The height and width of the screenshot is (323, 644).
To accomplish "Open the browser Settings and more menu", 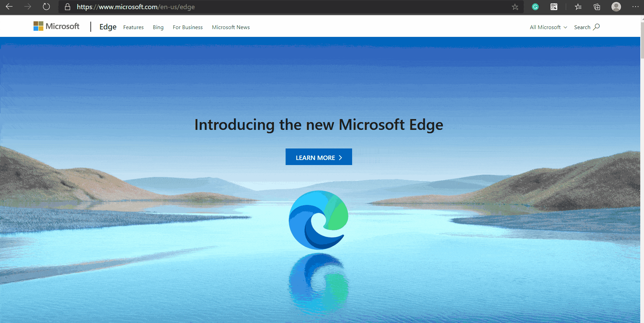I will [x=636, y=7].
